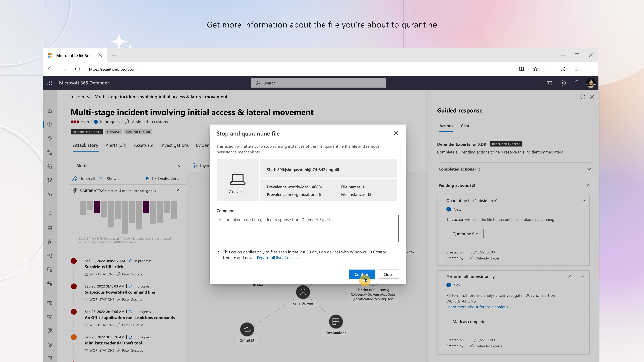The image size is (644, 362).
Task: Open the user profile avatar
Action: (591, 83)
